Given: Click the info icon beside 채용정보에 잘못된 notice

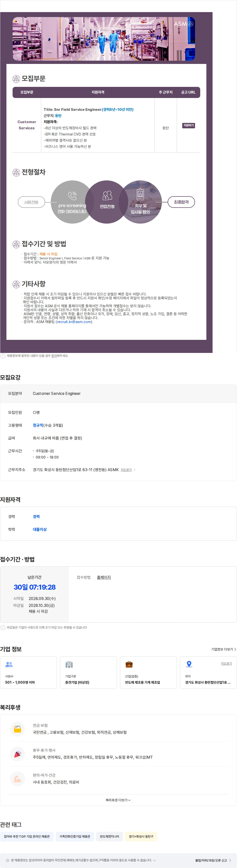Looking at the screenshot, I should pos(3,356).
